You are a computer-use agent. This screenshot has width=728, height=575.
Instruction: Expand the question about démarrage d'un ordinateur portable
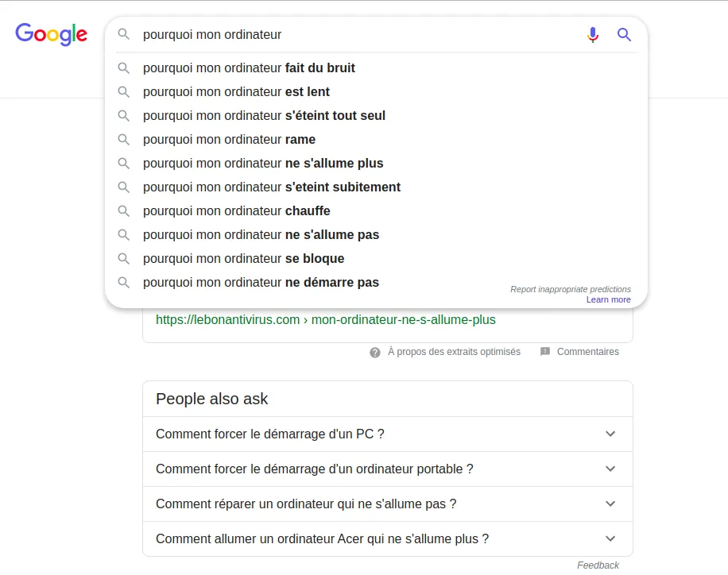pyautogui.click(x=610, y=469)
